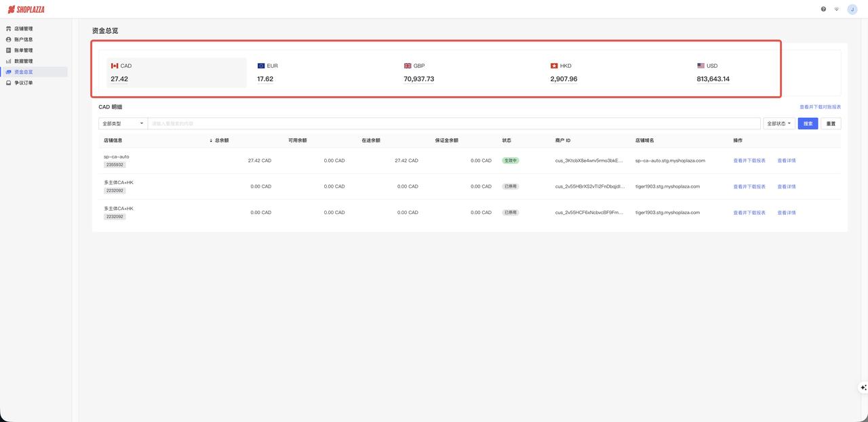Click 查看详情 for merchant cus_2v55HCF row
This screenshot has height=422, width=868.
[787, 213]
